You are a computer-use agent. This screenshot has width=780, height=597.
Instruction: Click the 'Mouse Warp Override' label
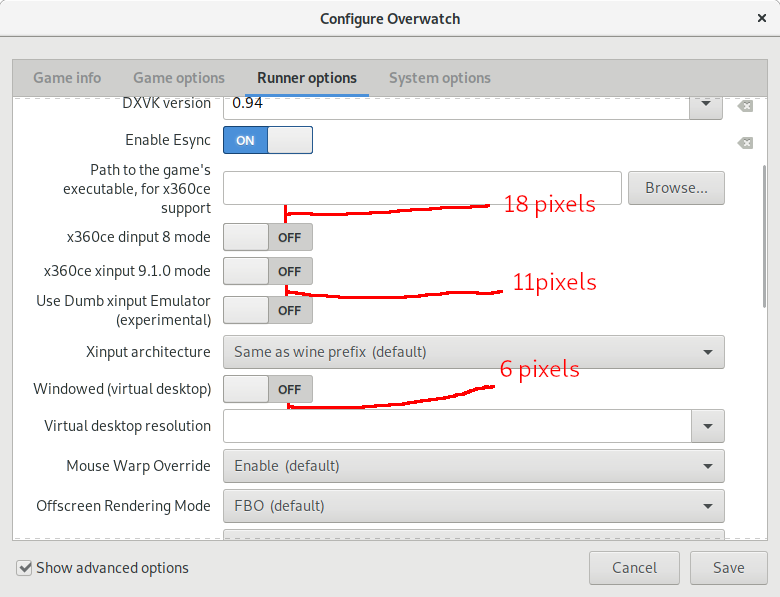coord(138,466)
